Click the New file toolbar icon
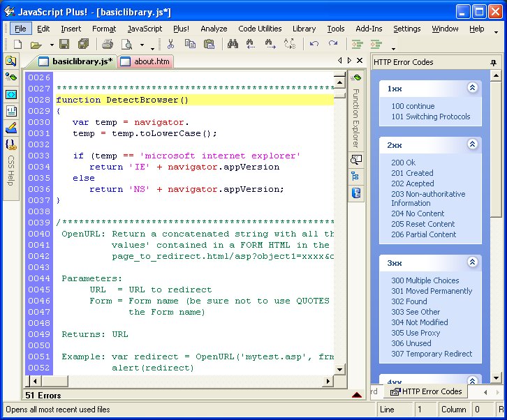The height and width of the screenshot is (420, 507). pyautogui.click(x=17, y=44)
